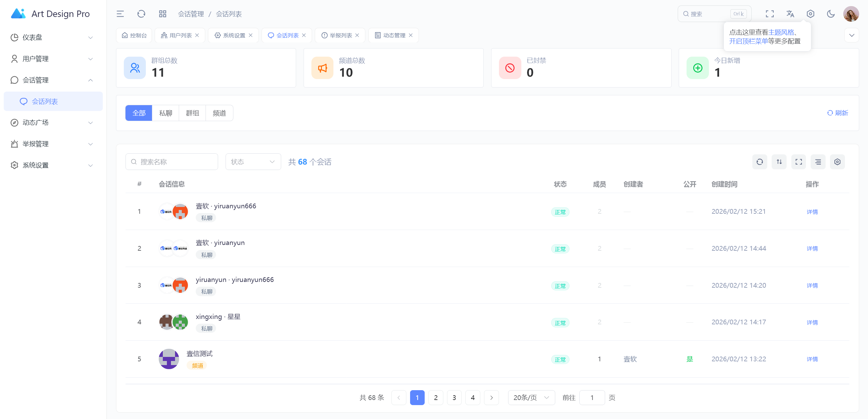Select the 私聊 filter option
The height and width of the screenshot is (419, 868).
pyautogui.click(x=166, y=113)
